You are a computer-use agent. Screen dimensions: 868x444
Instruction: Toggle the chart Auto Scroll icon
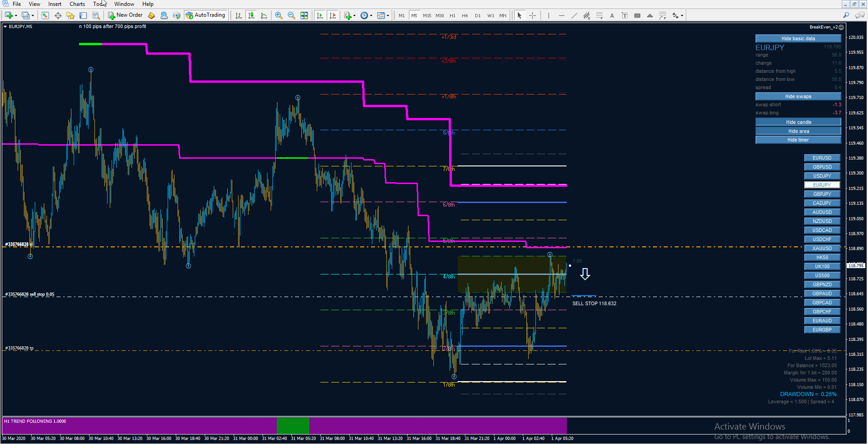tap(320, 15)
